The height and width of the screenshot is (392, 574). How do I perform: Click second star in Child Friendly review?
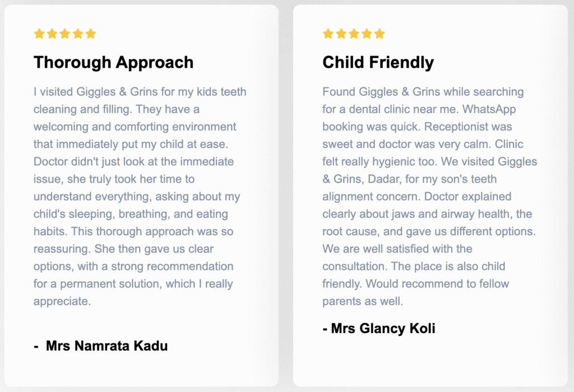341,34
